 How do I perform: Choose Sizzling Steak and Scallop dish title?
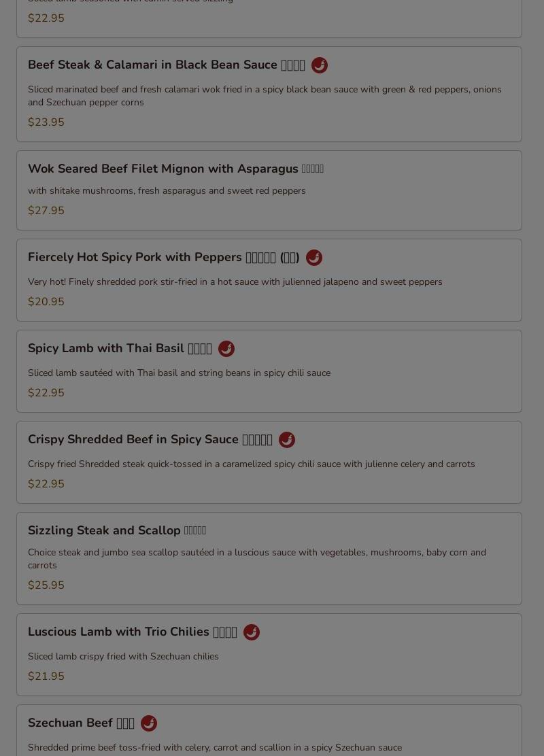pyautogui.click(x=117, y=530)
